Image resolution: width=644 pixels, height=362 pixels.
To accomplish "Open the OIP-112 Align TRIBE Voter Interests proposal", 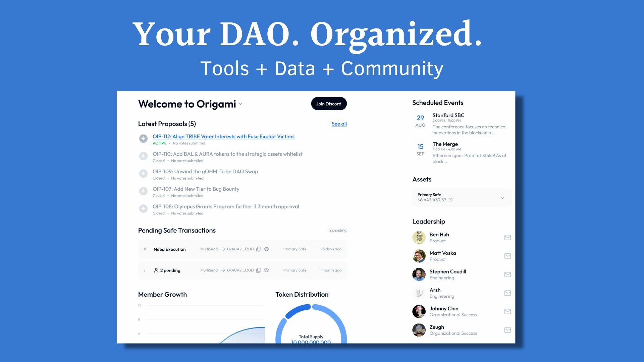I will pos(223,136).
